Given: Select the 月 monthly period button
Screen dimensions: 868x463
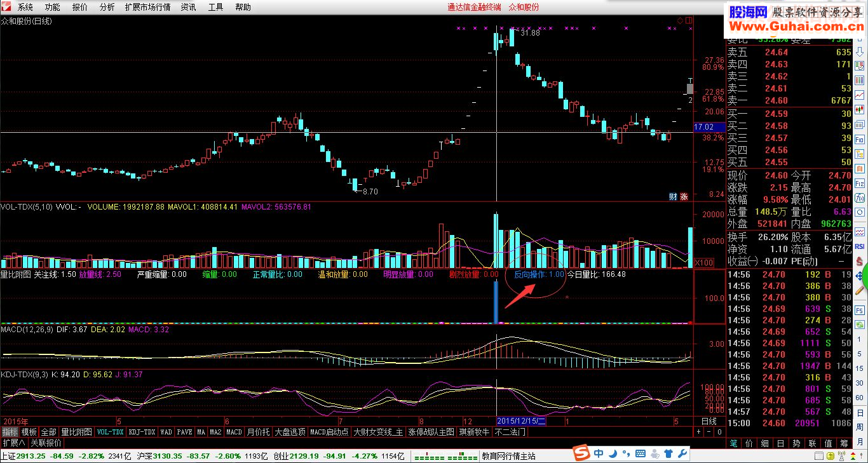Looking at the screenshot, I should [x=859, y=441].
